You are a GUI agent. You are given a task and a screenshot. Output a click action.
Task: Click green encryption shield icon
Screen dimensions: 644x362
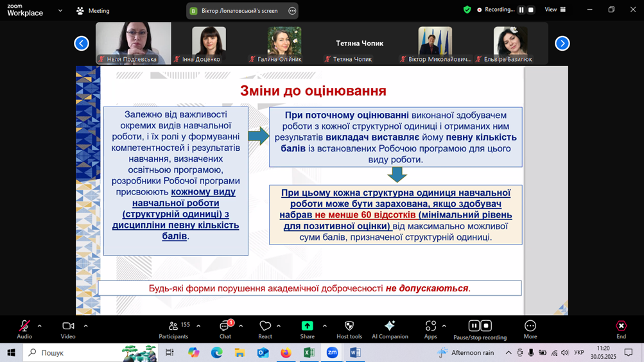pyautogui.click(x=467, y=10)
